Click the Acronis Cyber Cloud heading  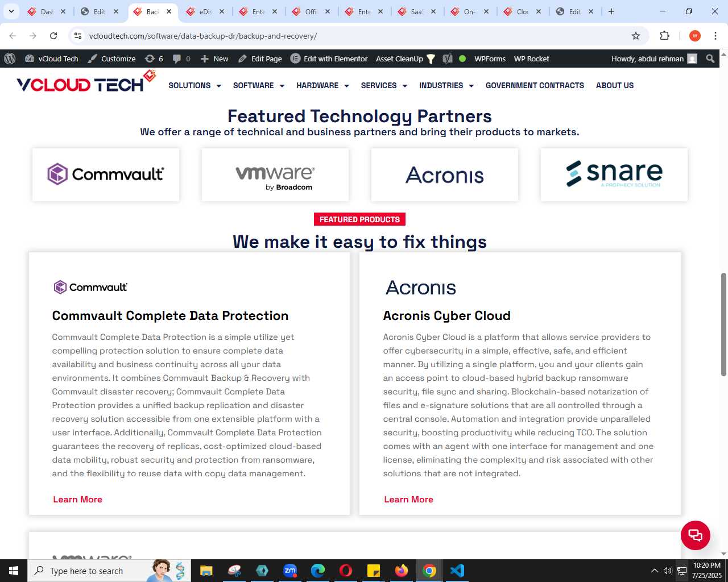446,315
